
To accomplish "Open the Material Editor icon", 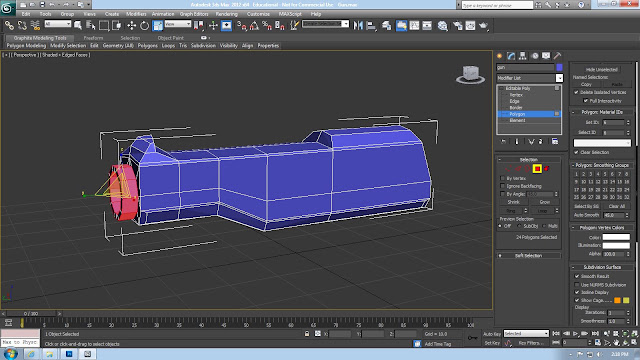I will coord(442,26).
